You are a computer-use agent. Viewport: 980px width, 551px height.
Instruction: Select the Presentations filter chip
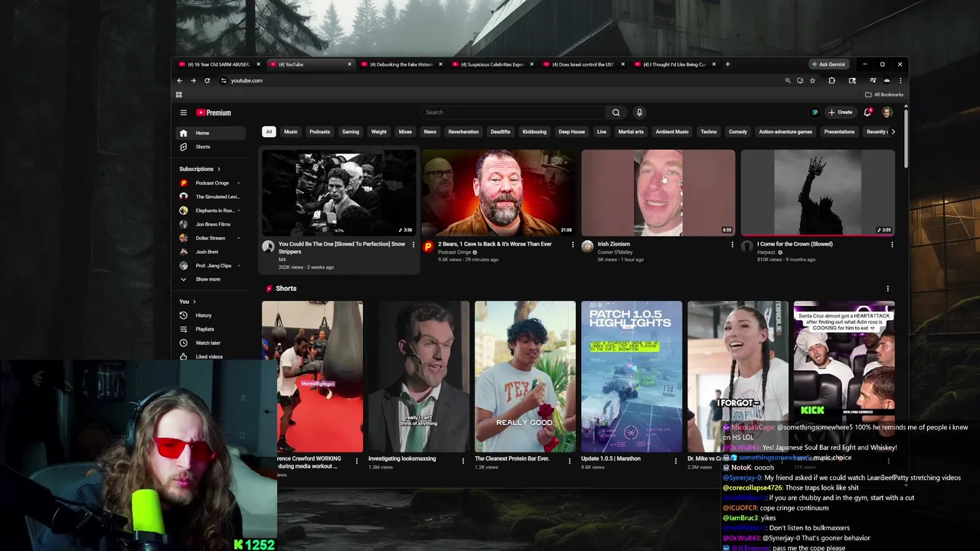(x=839, y=132)
